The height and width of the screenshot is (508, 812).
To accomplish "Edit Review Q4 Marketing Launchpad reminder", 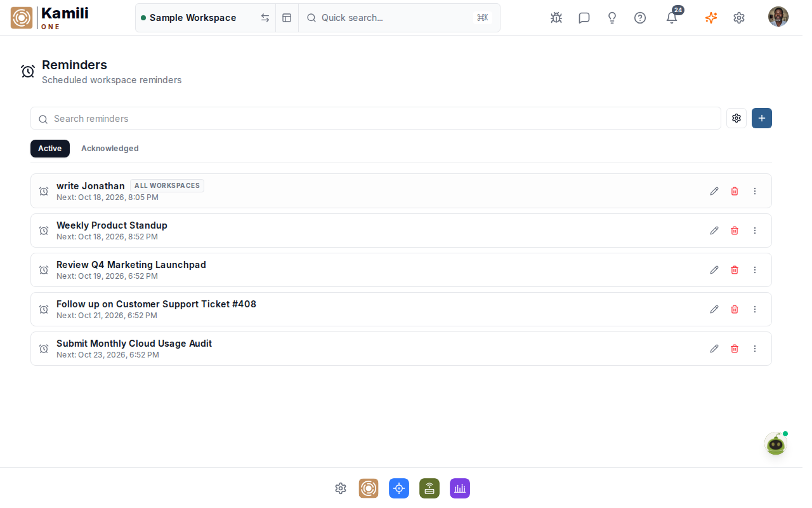I will [x=714, y=270].
